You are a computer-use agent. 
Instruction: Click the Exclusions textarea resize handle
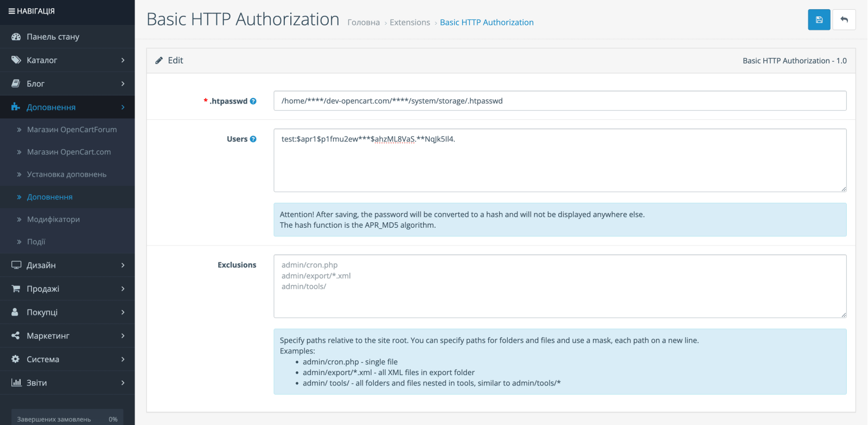844,314
